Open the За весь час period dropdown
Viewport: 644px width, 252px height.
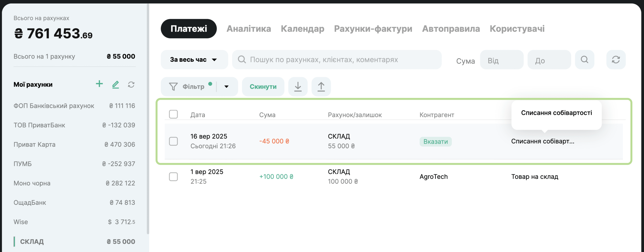pyautogui.click(x=194, y=60)
